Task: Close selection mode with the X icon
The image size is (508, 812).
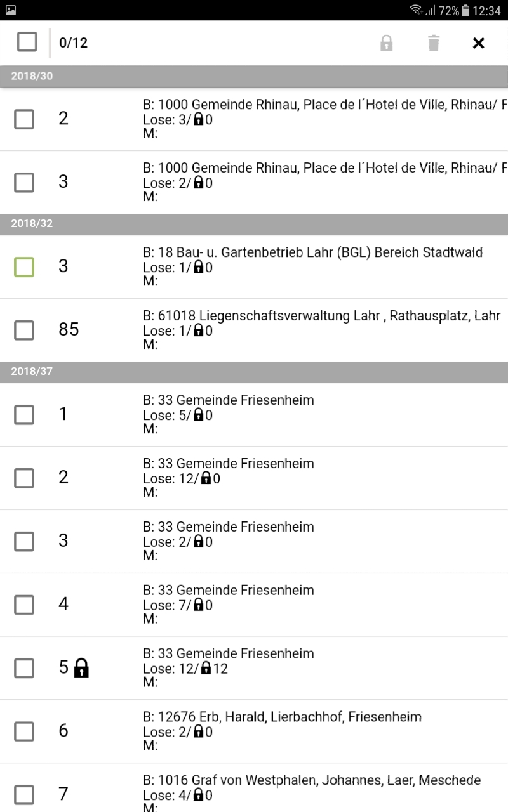Action: click(x=479, y=43)
